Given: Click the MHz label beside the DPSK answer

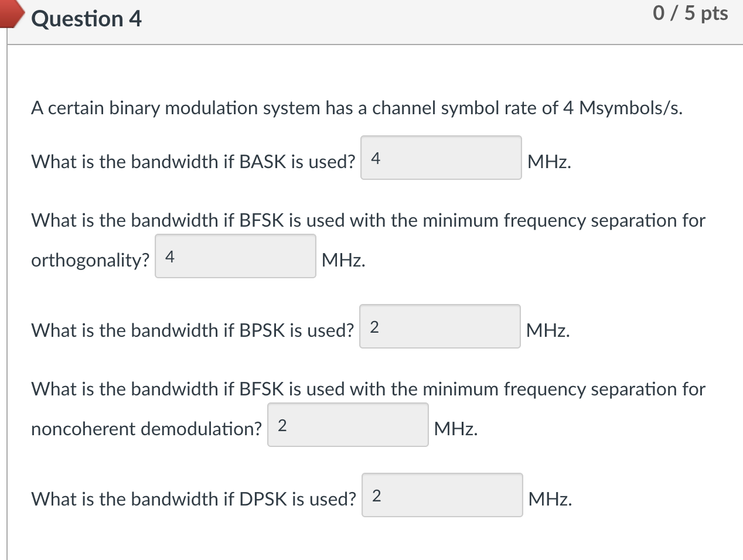Looking at the screenshot, I should (550, 500).
